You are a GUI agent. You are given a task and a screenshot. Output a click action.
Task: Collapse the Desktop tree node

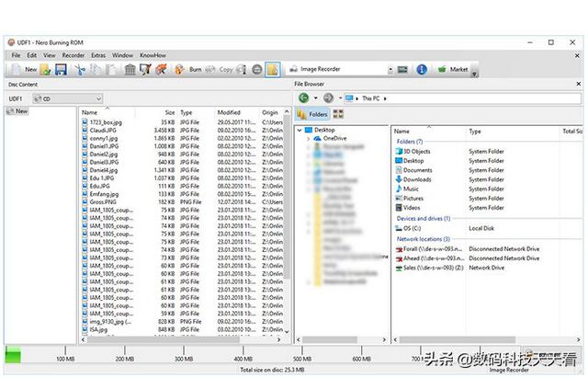pos(300,131)
